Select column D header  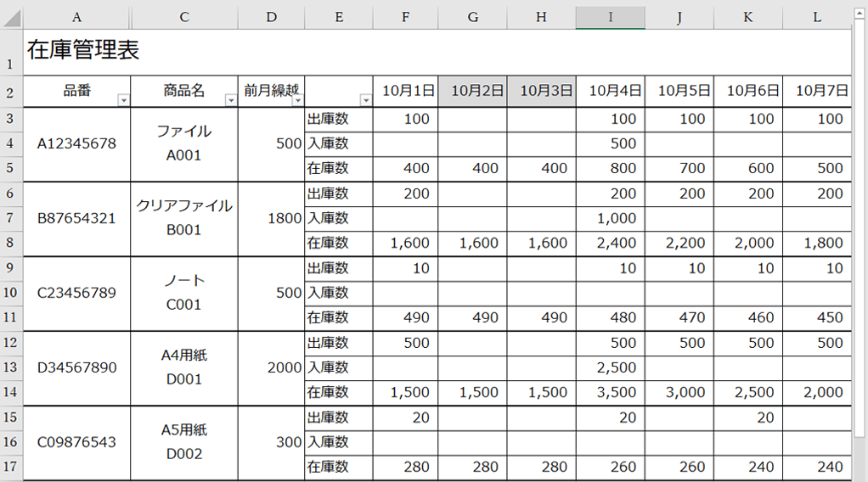[x=271, y=17]
